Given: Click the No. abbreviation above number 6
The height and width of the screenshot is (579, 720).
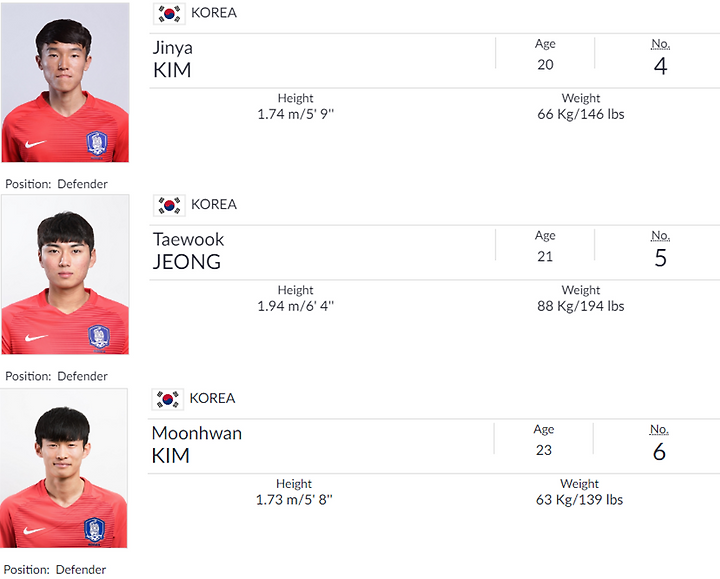Looking at the screenshot, I should [x=659, y=429].
